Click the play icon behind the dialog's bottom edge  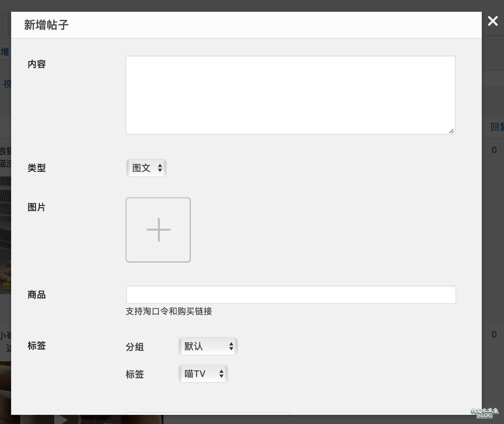[63, 419]
